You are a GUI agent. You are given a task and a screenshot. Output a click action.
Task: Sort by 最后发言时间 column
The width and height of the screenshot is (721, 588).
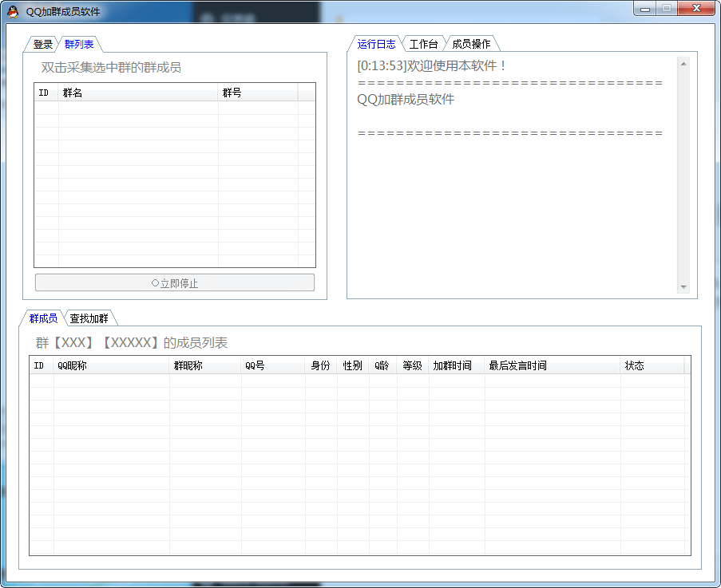pyautogui.click(x=553, y=365)
